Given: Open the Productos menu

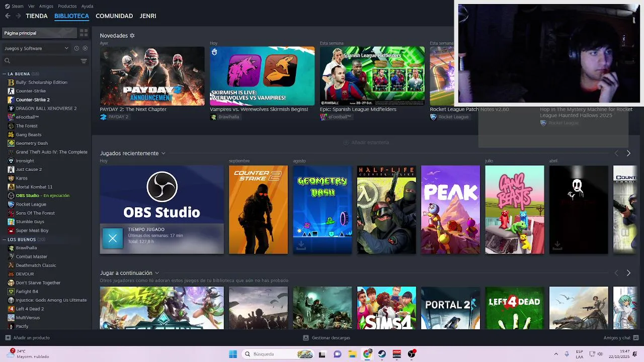Looking at the screenshot, I should pyautogui.click(x=67, y=6).
